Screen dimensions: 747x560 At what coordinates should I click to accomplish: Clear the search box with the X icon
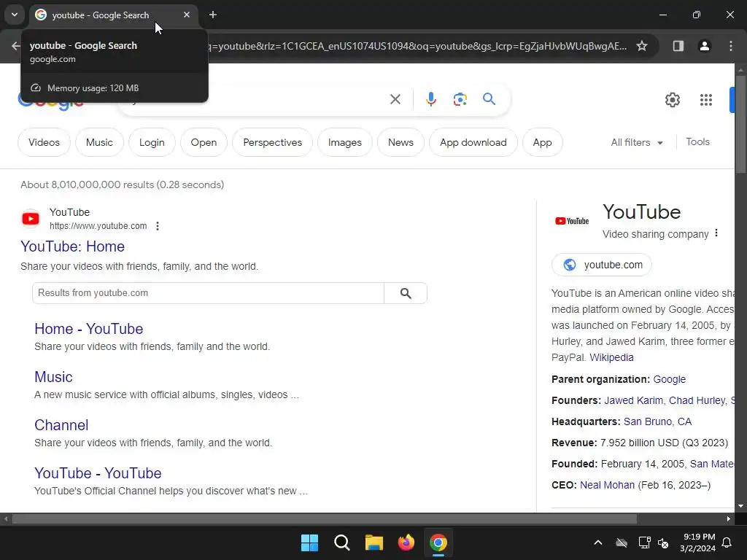pyautogui.click(x=395, y=99)
